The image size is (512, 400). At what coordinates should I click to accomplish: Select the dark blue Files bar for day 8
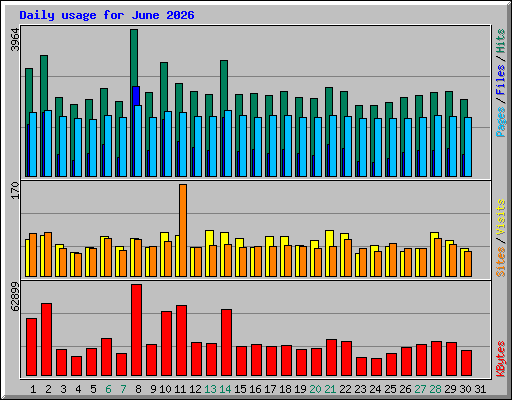pyautogui.click(x=136, y=96)
